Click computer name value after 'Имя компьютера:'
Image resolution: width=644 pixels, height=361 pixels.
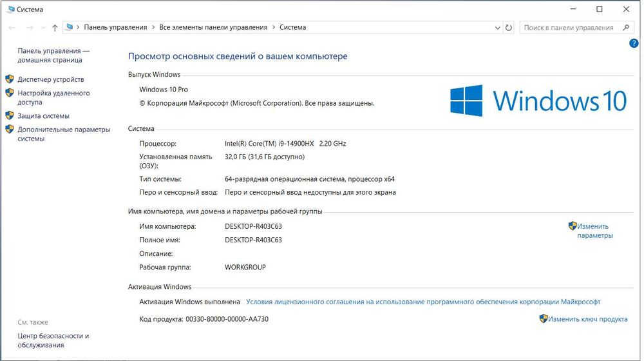click(253, 226)
